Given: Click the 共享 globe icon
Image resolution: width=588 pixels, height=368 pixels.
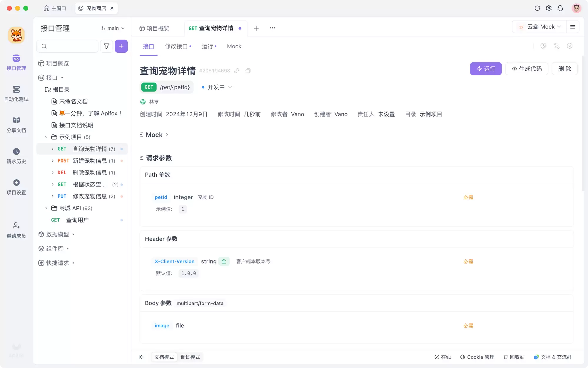Looking at the screenshot, I should (x=143, y=102).
